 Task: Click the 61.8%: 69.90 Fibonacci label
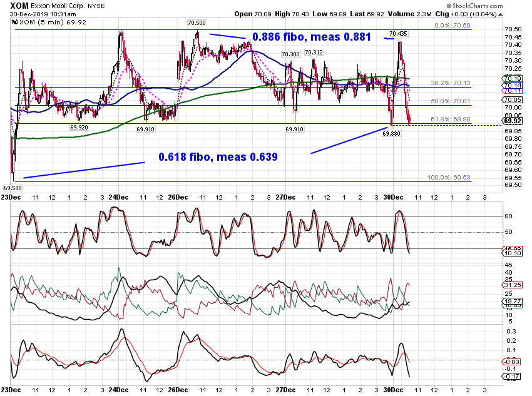tap(451, 119)
